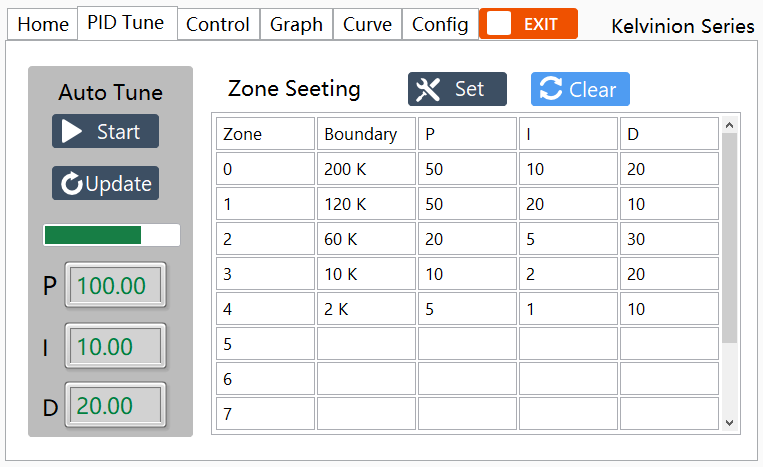Screen dimensions: 763x467
Task: Click the P value field showing 100.00
Action: (115, 286)
